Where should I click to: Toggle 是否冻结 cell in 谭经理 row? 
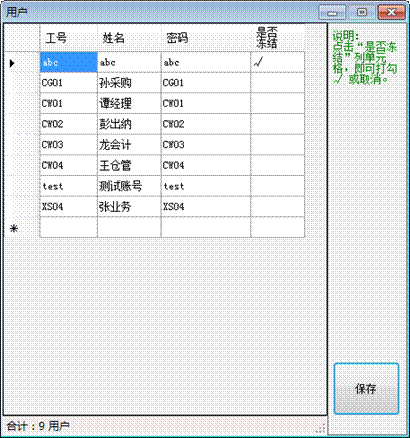coord(278,104)
